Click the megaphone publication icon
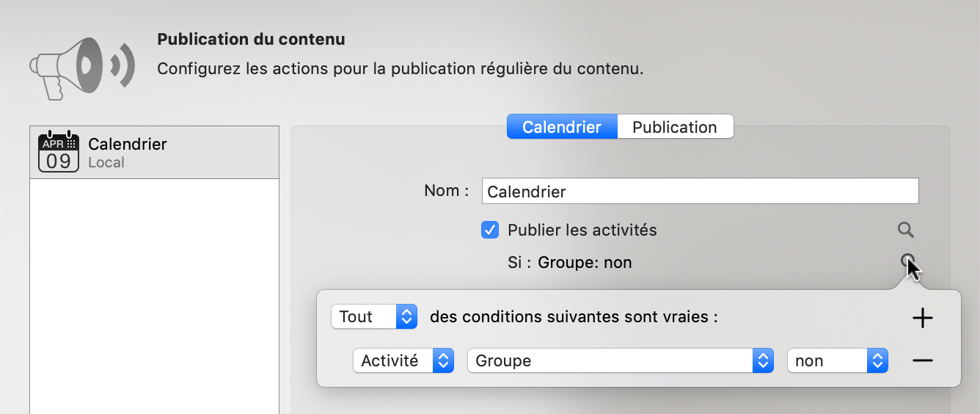Image resolution: width=980 pixels, height=414 pixels. (x=82, y=67)
